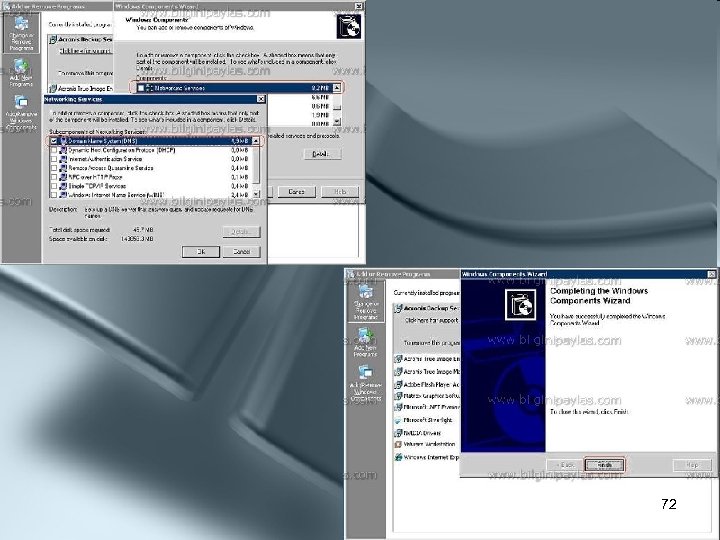Click the VMware entry icon in program list
This screenshot has width=720, height=540.
tap(398, 444)
